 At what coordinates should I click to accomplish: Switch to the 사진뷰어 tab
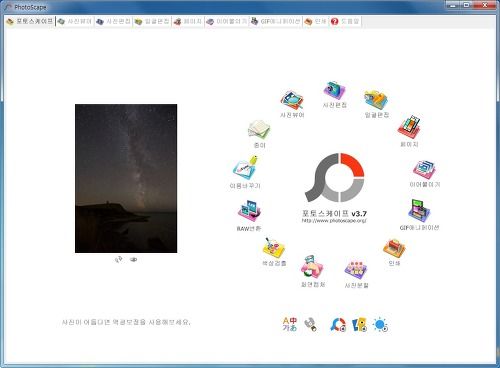pos(75,21)
